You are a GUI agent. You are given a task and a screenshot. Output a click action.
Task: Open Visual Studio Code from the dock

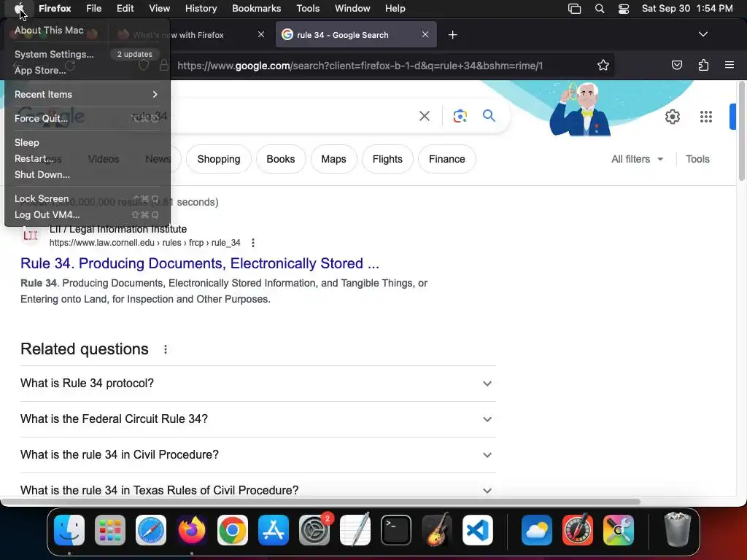478,530
